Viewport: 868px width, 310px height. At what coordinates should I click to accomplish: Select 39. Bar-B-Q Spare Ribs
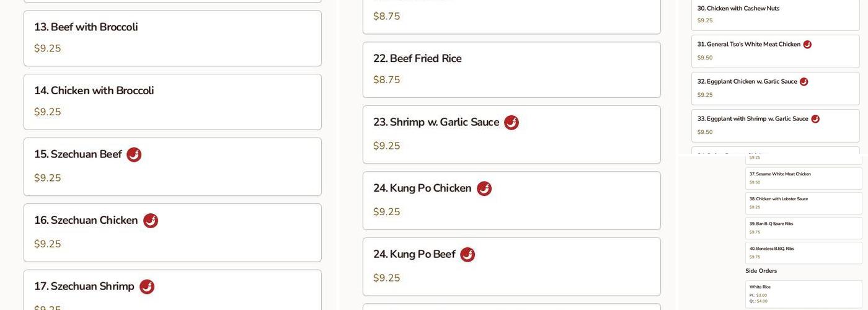(x=804, y=228)
